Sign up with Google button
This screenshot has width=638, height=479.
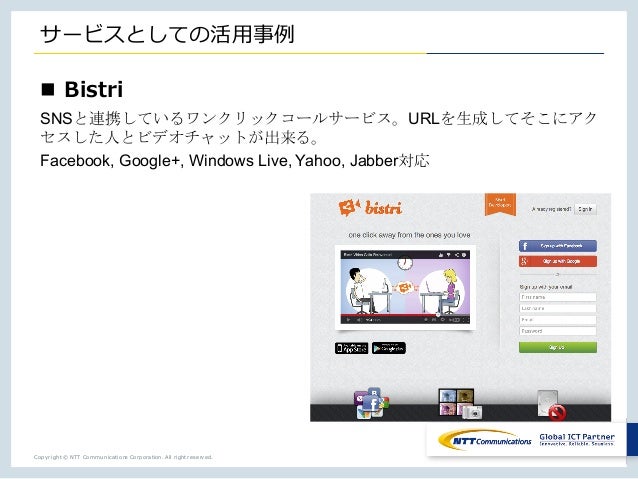coord(557,261)
